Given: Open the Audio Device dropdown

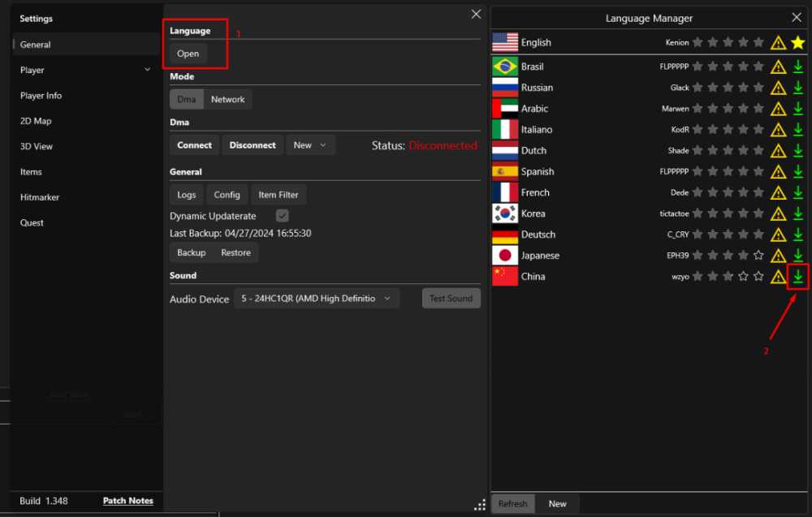Looking at the screenshot, I should pyautogui.click(x=316, y=299).
